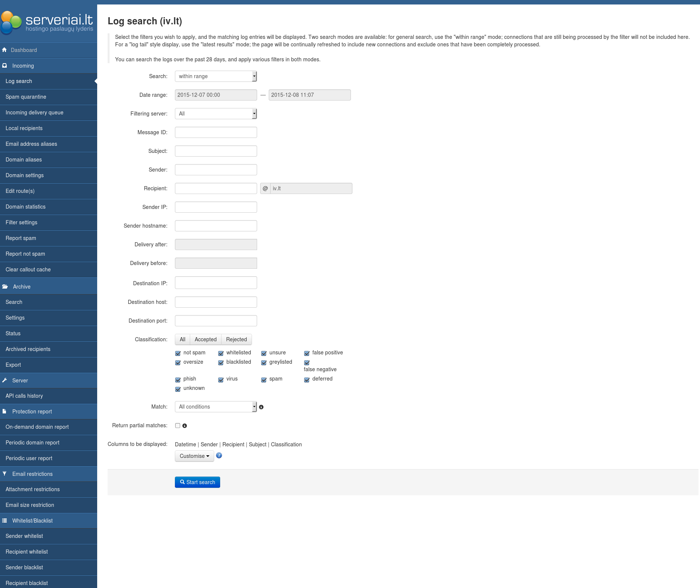
Task: Click the Protection report document icon
Action: point(4,412)
